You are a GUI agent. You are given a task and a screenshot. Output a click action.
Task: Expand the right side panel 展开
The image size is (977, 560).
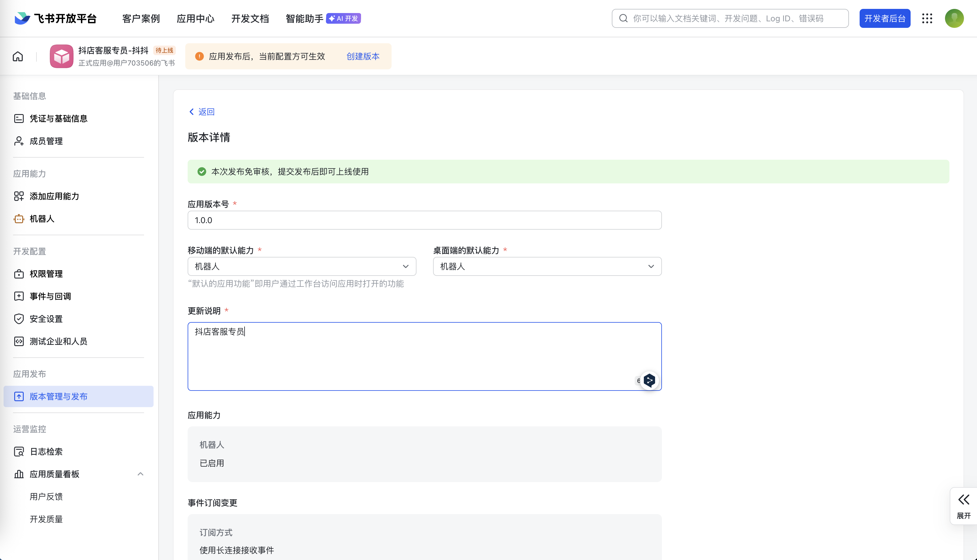click(964, 506)
